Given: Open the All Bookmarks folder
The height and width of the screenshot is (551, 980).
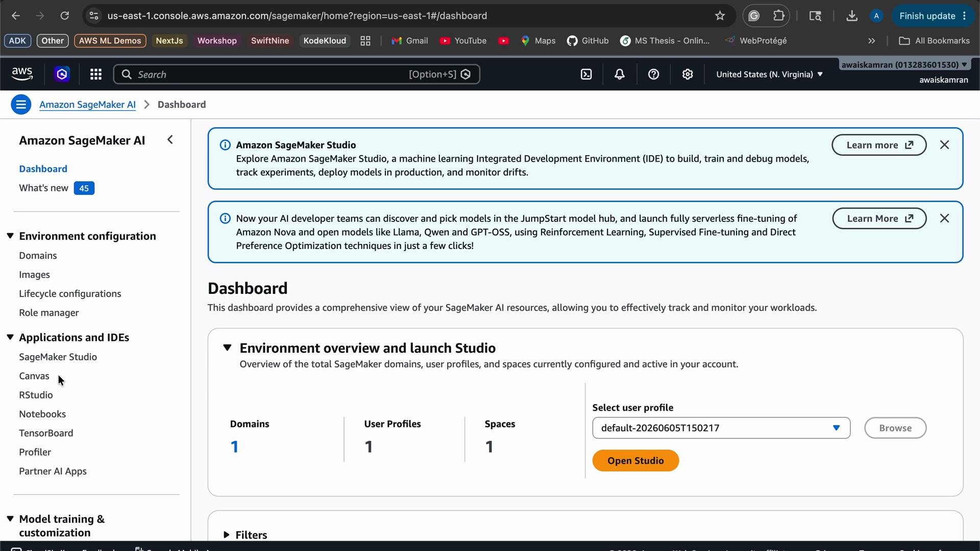Looking at the screenshot, I should pyautogui.click(x=934, y=41).
